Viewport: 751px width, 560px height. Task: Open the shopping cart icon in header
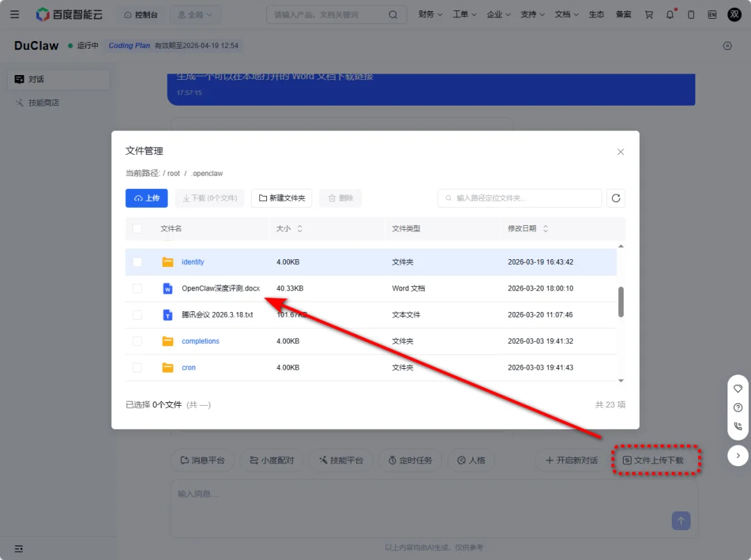(x=649, y=15)
